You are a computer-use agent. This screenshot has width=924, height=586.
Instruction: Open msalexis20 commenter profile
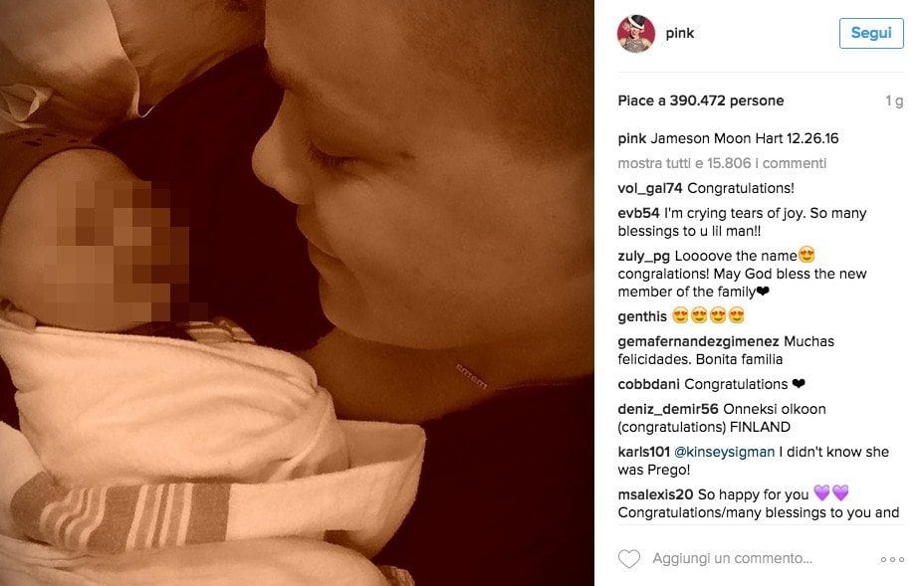[x=655, y=494]
